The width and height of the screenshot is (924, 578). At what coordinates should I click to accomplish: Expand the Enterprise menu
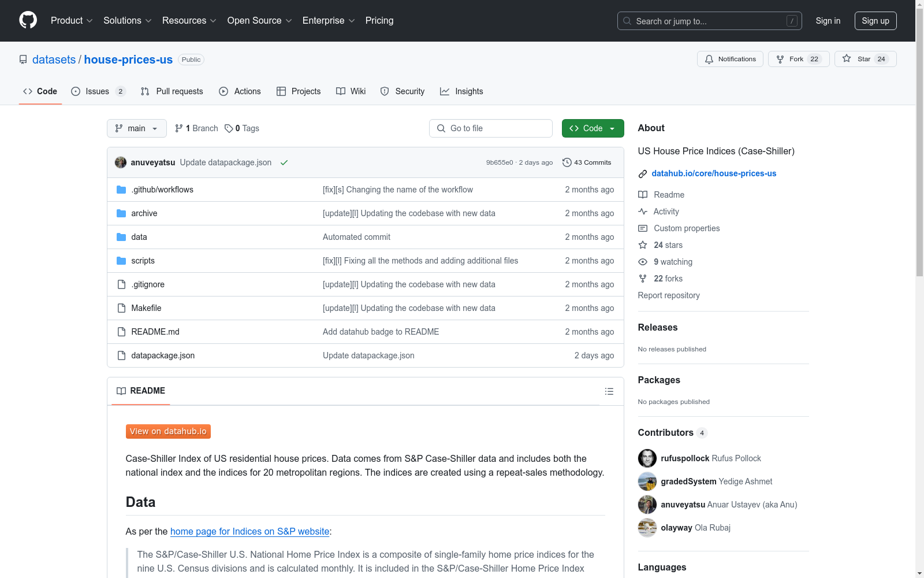[x=329, y=20]
